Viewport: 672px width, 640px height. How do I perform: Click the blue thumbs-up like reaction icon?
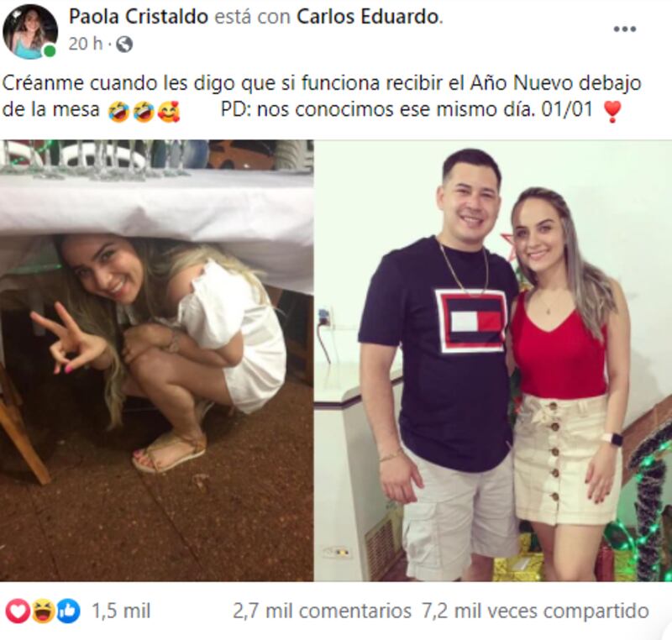click(68, 611)
